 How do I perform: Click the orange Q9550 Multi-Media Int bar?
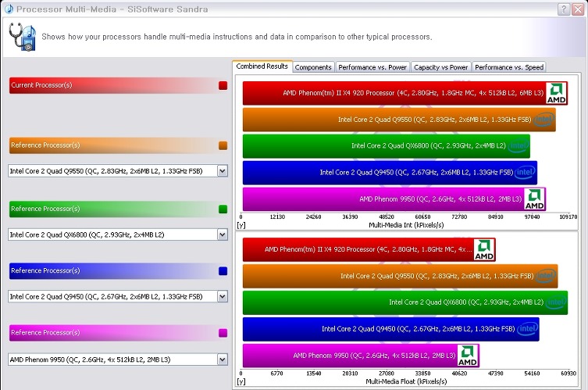tap(399, 120)
